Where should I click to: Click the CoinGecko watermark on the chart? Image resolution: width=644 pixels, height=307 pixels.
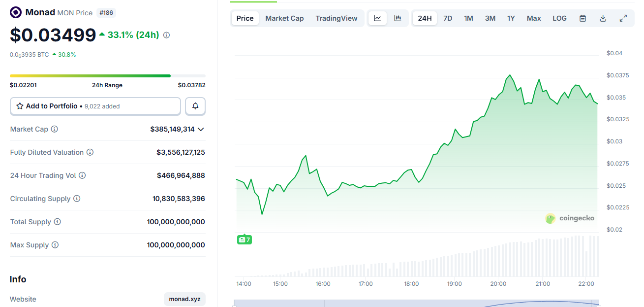569,218
